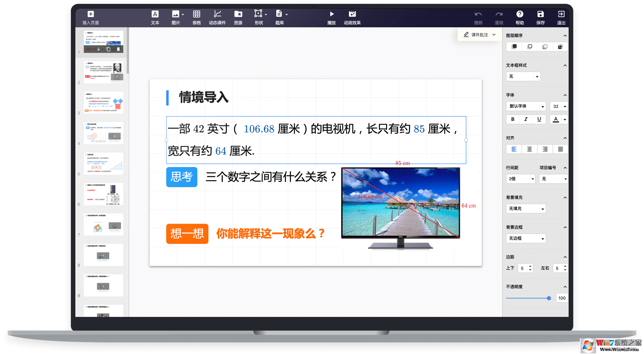
Task: Select slide 3 in the thumbnail panel
Action: click(103, 103)
